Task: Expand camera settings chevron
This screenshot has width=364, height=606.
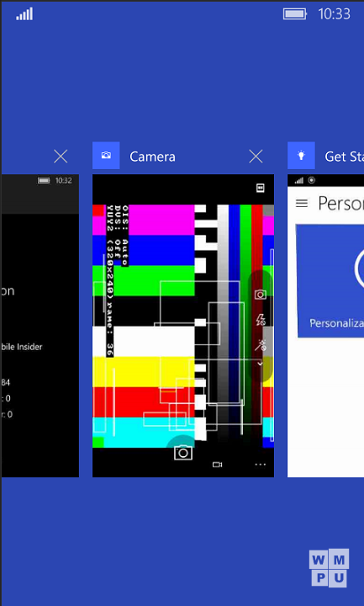Action: click(x=260, y=364)
